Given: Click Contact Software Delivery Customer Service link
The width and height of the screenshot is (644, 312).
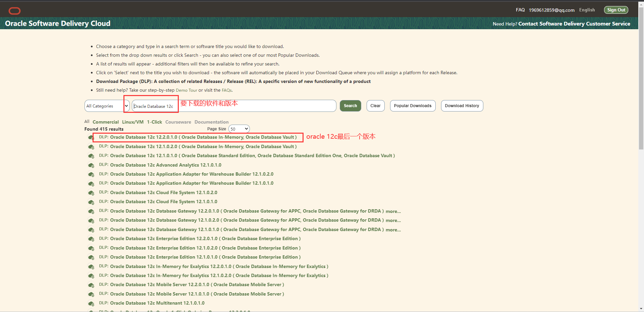Looking at the screenshot, I should point(574,24).
